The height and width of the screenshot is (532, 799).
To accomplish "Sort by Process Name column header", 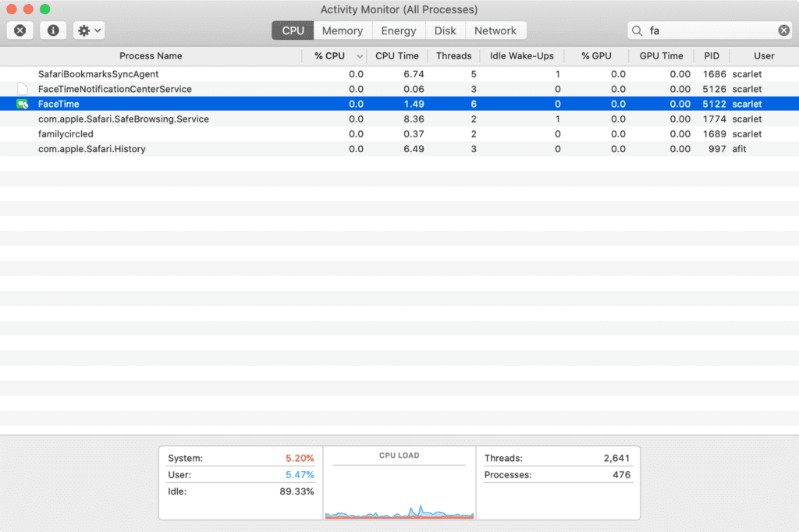I will 151,56.
